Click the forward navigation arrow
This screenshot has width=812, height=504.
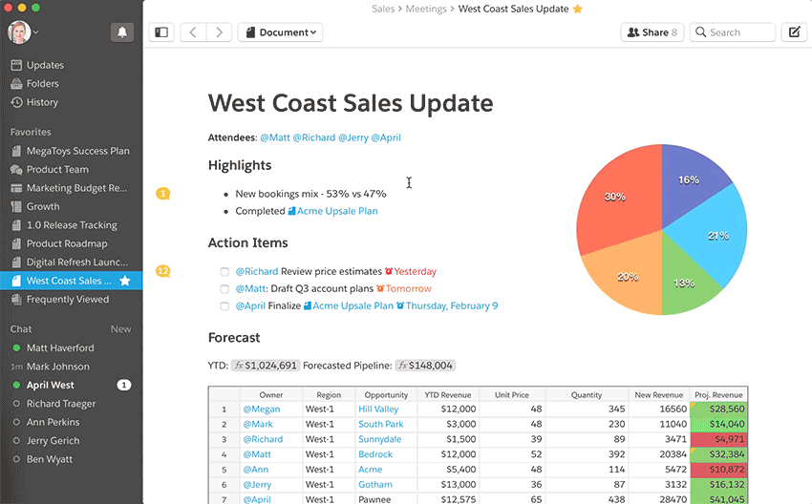[220, 32]
